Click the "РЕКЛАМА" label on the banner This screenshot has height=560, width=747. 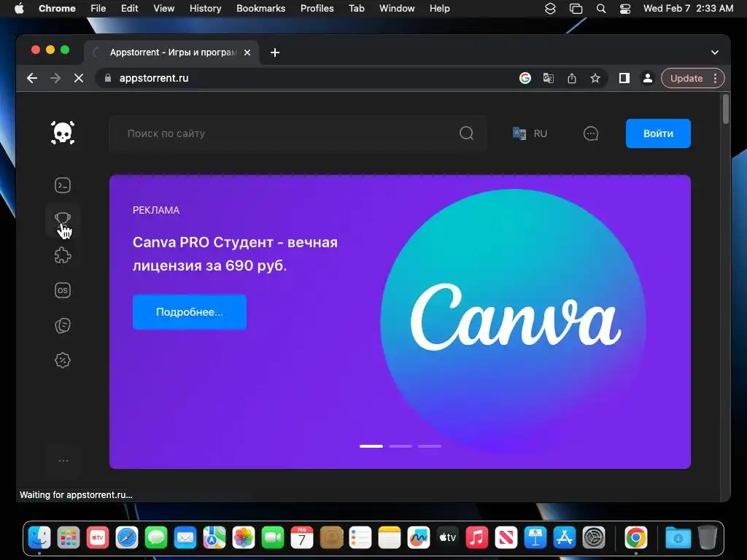[x=156, y=210]
